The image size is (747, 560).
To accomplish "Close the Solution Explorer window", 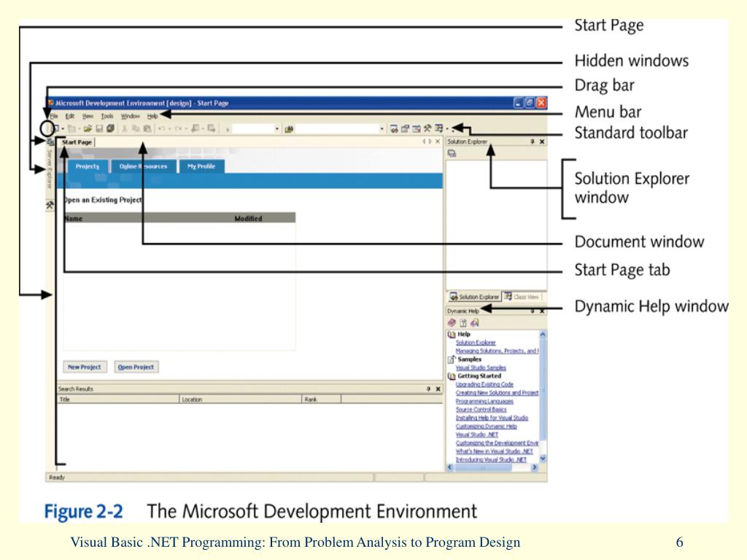I will point(542,141).
